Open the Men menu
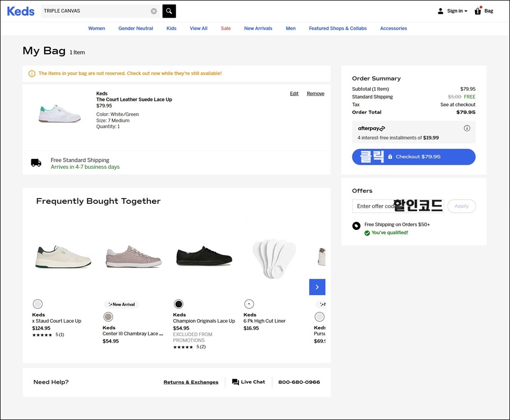The image size is (510, 420). pyautogui.click(x=291, y=28)
